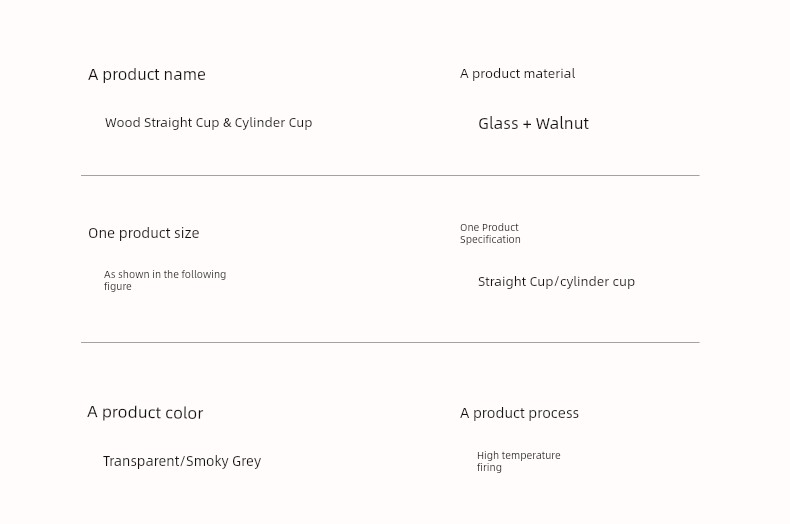Click the 'A product name' heading
The height and width of the screenshot is (524, 790).
(x=147, y=75)
